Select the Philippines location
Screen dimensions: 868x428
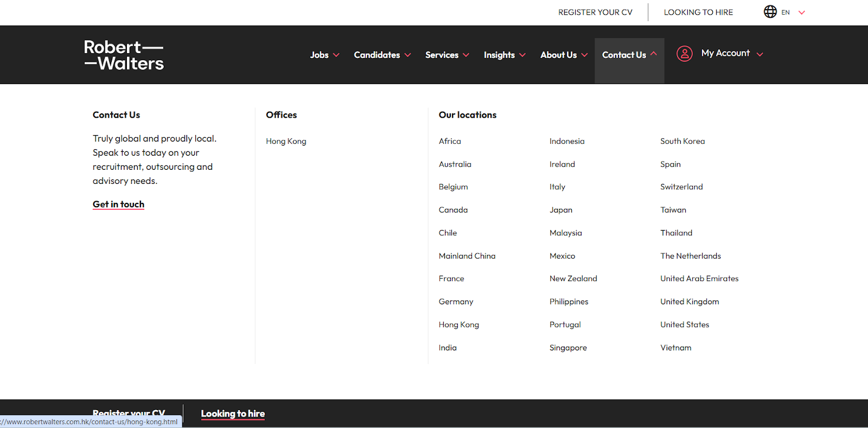[569, 302]
